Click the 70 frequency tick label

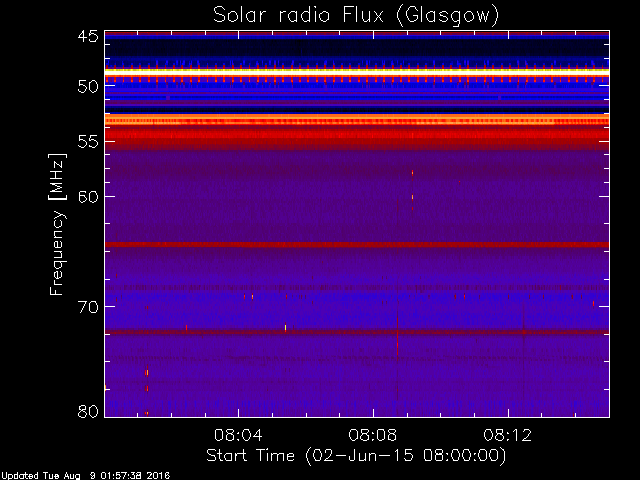click(x=88, y=307)
